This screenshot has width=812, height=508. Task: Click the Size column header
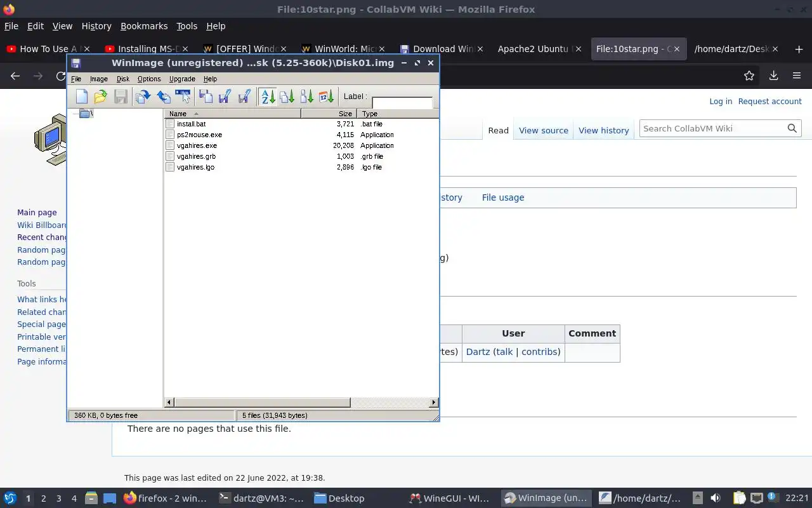(329, 114)
